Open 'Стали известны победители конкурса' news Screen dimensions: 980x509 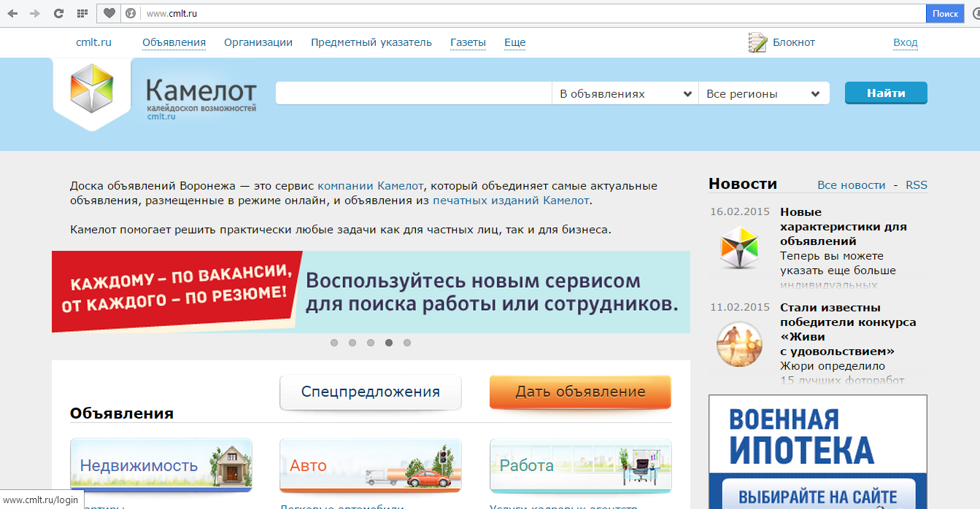(x=848, y=330)
